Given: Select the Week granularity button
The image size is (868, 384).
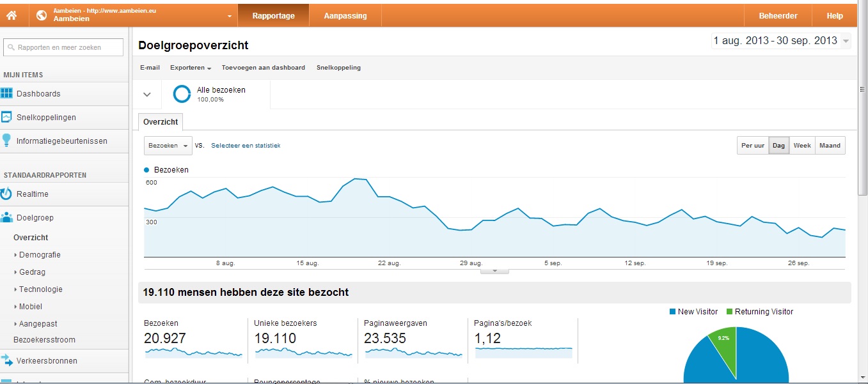Looking at the screenshot, I should click(x=802, y=146).
